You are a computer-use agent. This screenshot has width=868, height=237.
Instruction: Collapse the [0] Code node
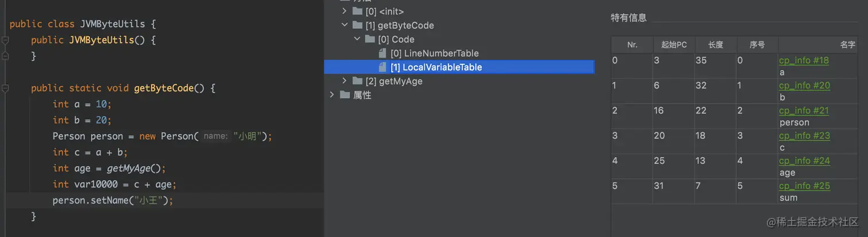tap(357, 39)
